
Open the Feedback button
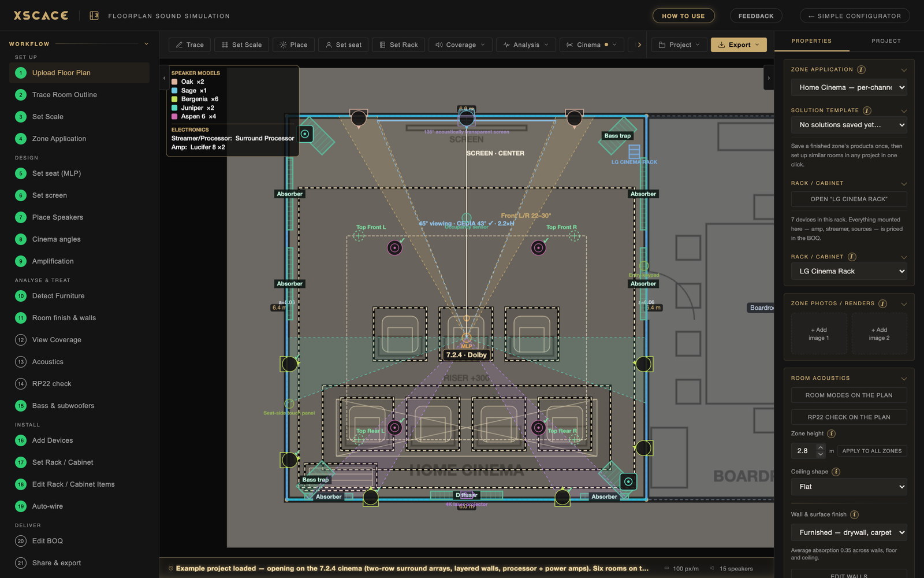(756, 16)
